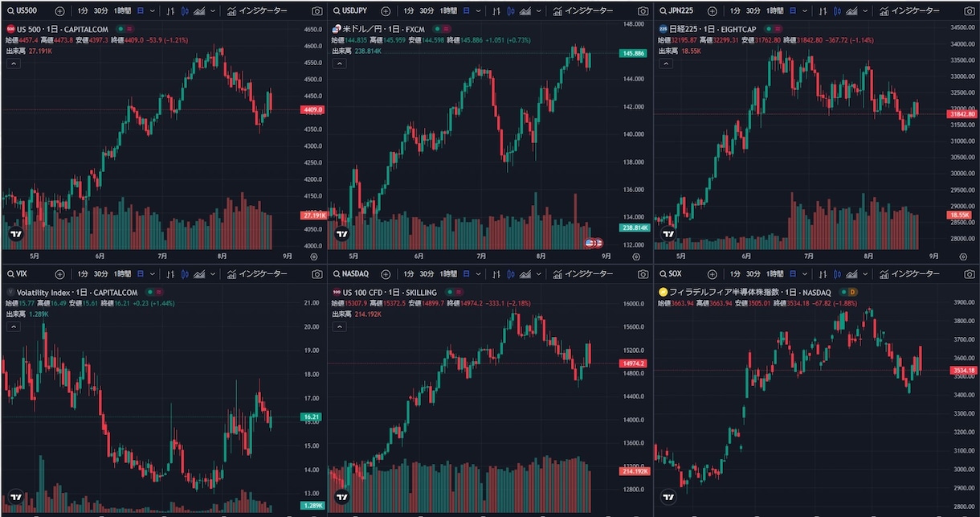Click TradingView logo on US500 chart
Viewport: 980px width, 517px height.
pos(15,235)
